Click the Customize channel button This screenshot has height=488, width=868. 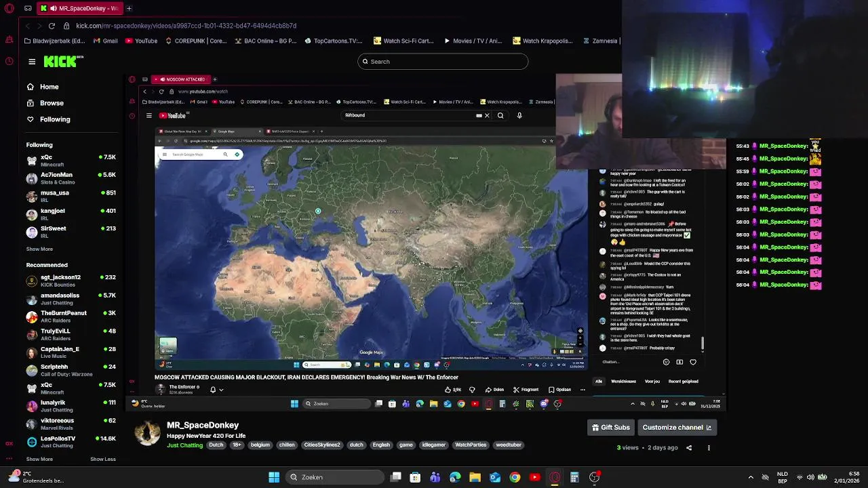click(677, 428)
